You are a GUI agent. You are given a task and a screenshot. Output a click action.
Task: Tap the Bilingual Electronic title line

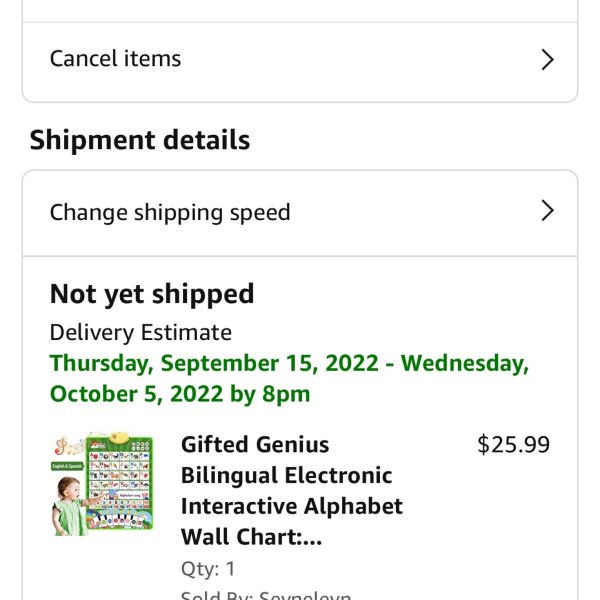tap(287, 476)
